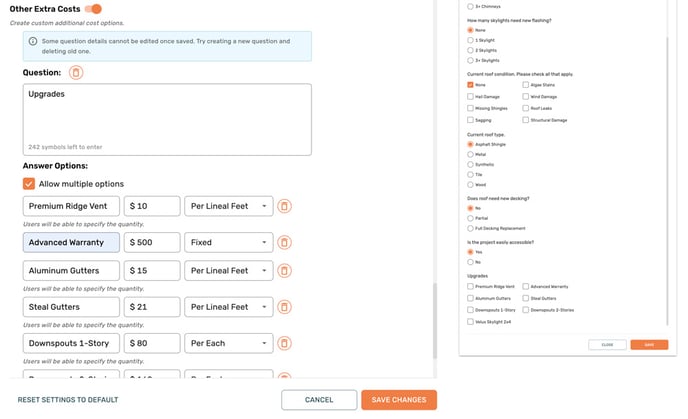The image size is (688, 419).
Task: Delete the Advanced Warranty option
Action: (x=284, y=243)
